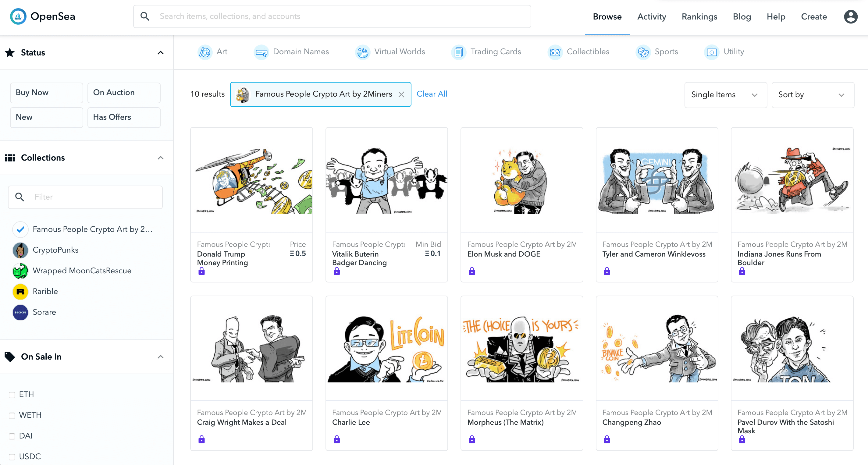Open the Sort By dropdown menu
This screenshot has width=868, height=465.
pos(809,94)
